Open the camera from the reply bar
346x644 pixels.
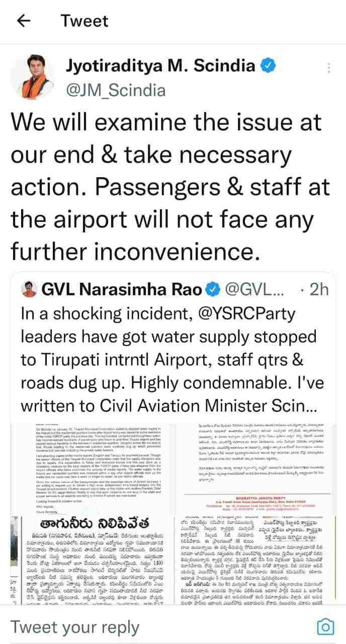pyautogui.click(x=326, y=626)
